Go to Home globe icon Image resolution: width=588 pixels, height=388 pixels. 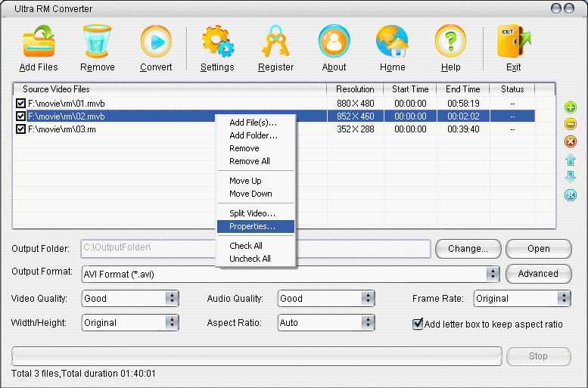(x=392, y=42)
